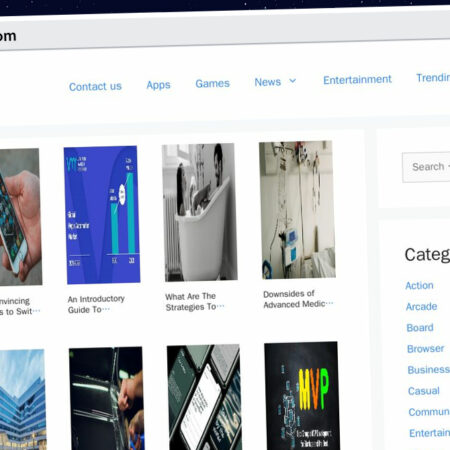450x450 pixels.
Task: Open the Entertainment menu item in navigation
Action: (x=357, y=80)
